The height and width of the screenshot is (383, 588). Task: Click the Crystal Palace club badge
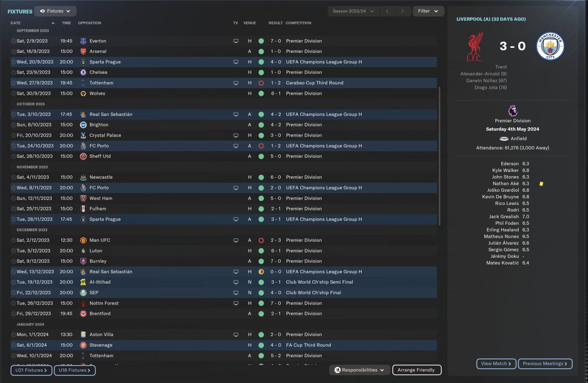pyautogui.click(x=83, y=135)
